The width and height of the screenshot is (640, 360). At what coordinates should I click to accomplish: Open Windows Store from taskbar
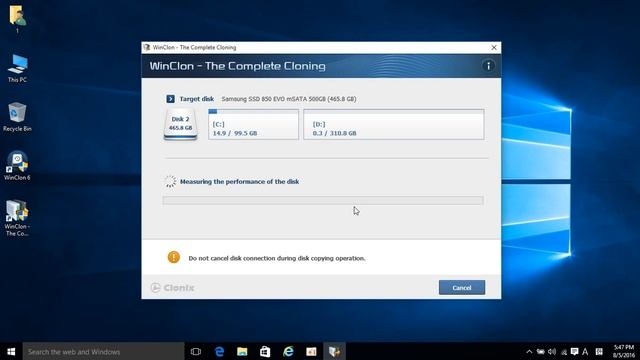(x=265, y=351)
